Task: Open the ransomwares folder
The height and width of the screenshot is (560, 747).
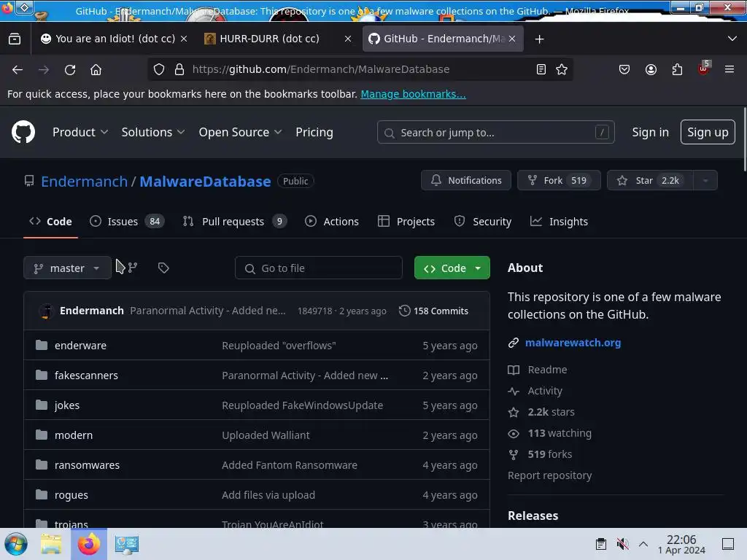Action: 88,465
